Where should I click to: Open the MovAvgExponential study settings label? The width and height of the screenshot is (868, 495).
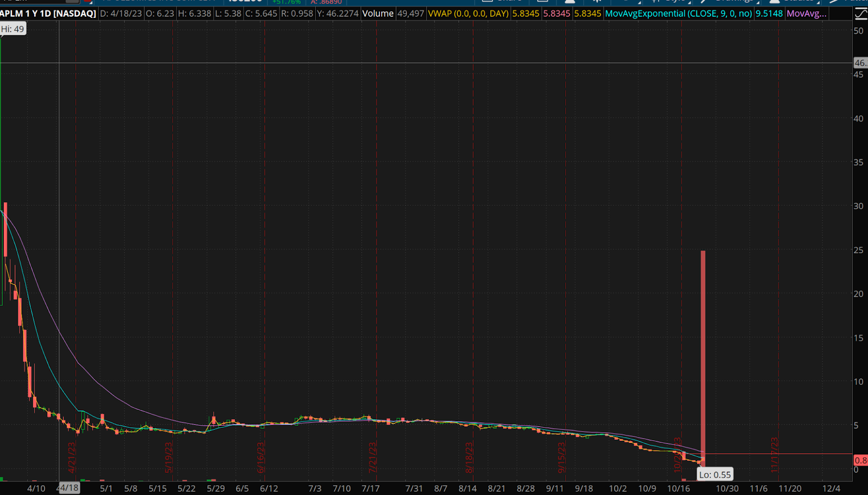(x=679, y=14)
